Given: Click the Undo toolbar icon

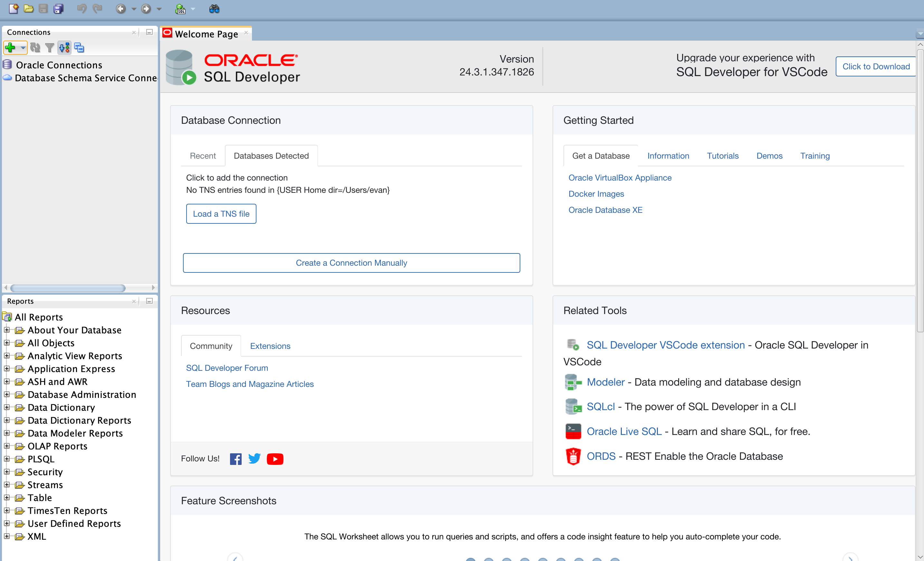Looking at the screenshot, I should [82, 9].
